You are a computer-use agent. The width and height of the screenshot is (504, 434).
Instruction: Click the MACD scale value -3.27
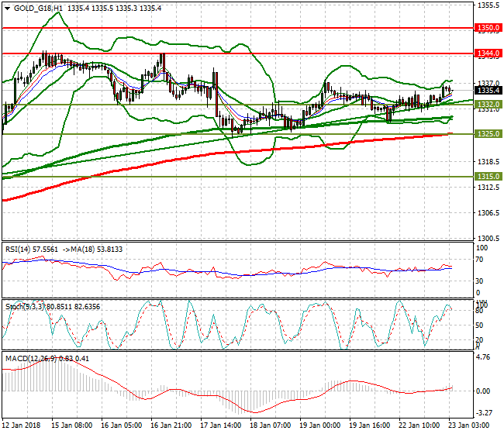point(483,412)
